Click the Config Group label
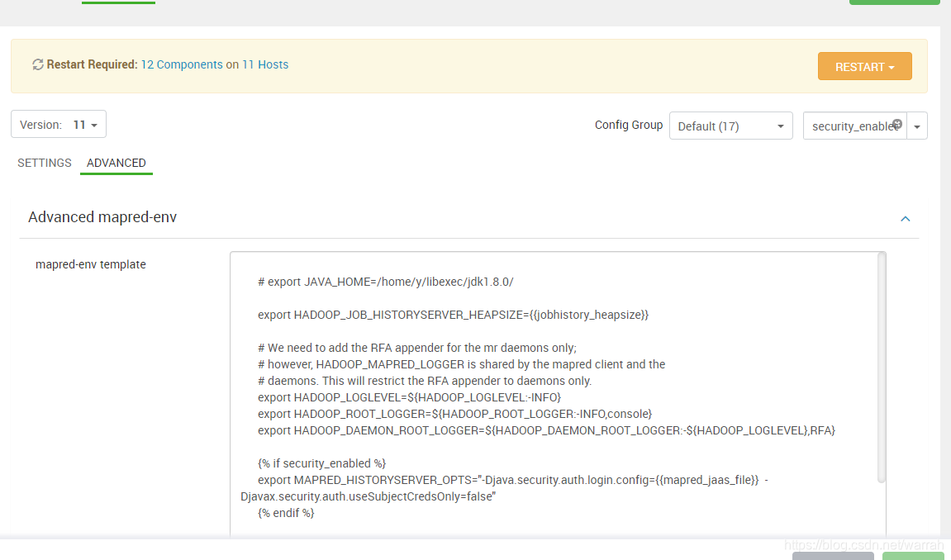 tap(628, 125)
